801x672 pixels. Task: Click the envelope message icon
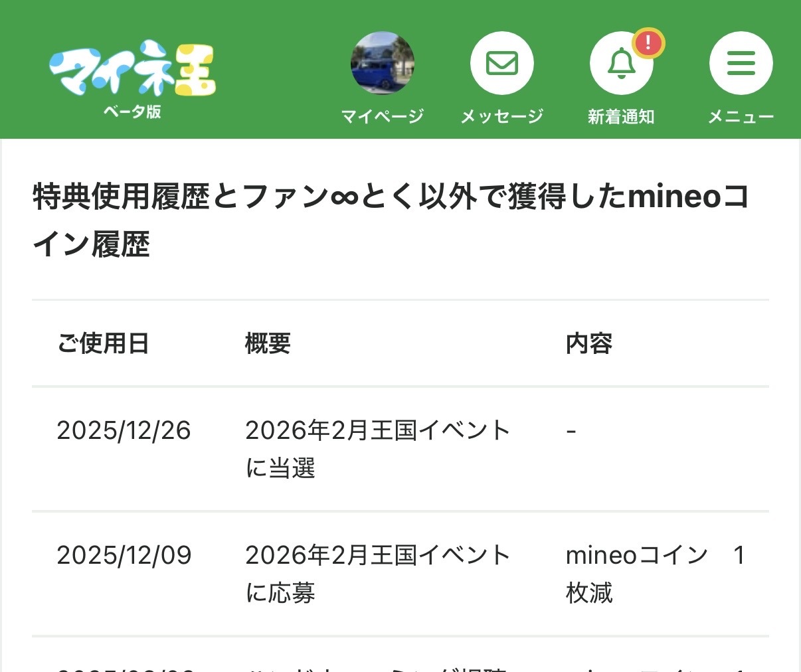point(501,64)
